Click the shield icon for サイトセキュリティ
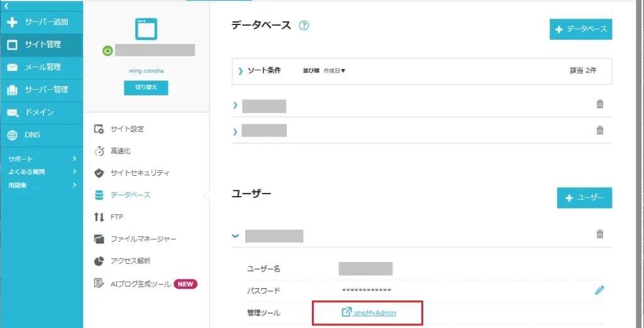Screen dimensions: 644x328 tap(99, 173)
